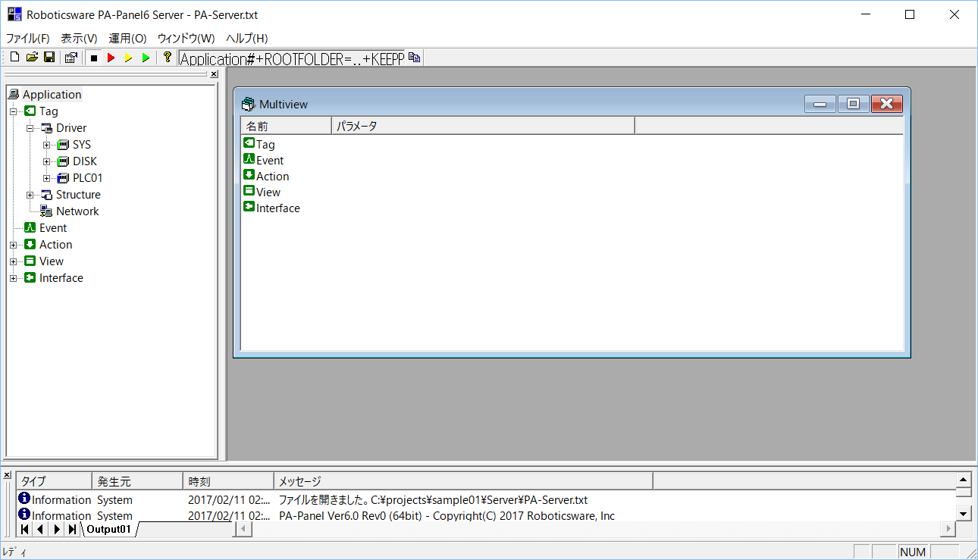Click the black Stop square button
Viewport: 978px width, 560px height.
tap(94, 58)
